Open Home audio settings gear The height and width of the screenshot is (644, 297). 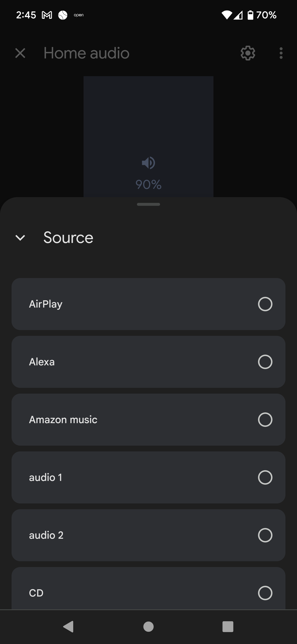(x=247, y=53)
